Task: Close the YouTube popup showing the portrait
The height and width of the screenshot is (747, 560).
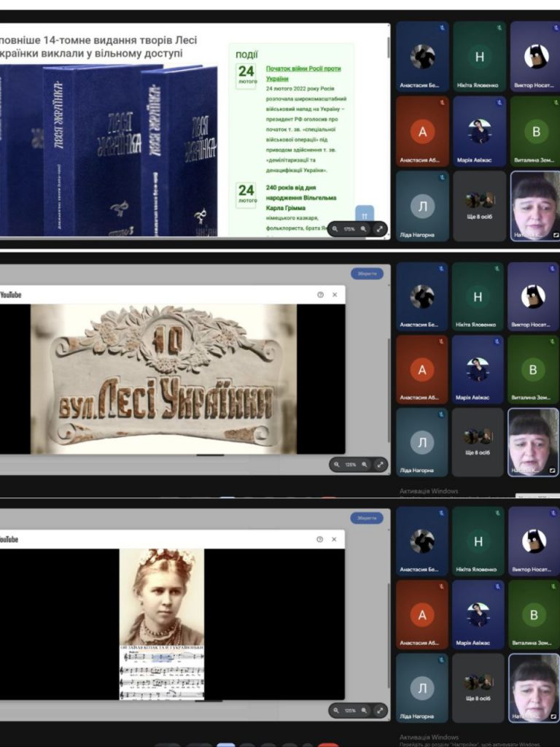Action: (335, 539)
